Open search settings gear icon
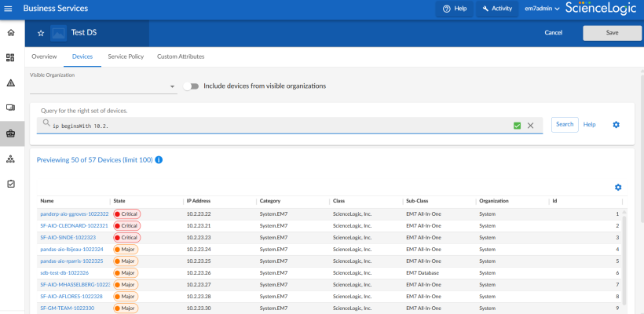The height and width of the screenshot is (314, 644). coord(616,125)
